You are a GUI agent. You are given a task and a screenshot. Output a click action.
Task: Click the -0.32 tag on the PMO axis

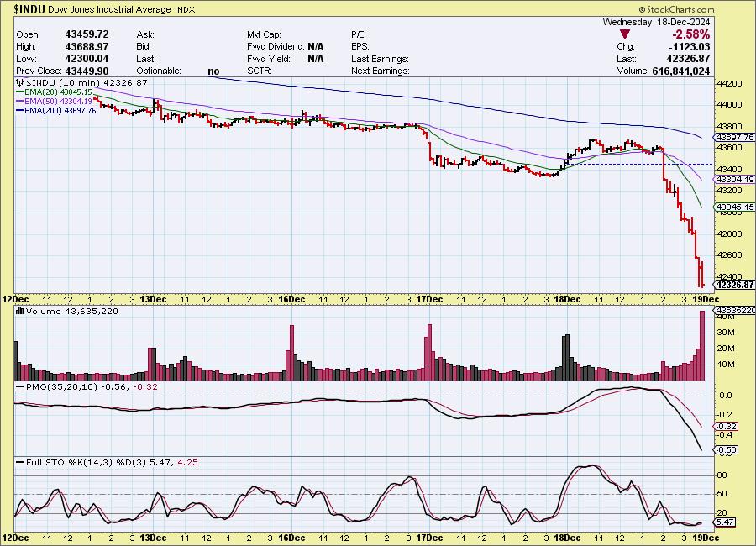click(x=726, y=427)
